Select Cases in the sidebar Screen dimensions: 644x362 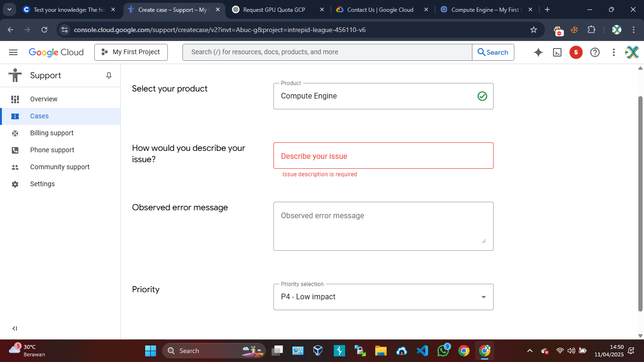60,116
